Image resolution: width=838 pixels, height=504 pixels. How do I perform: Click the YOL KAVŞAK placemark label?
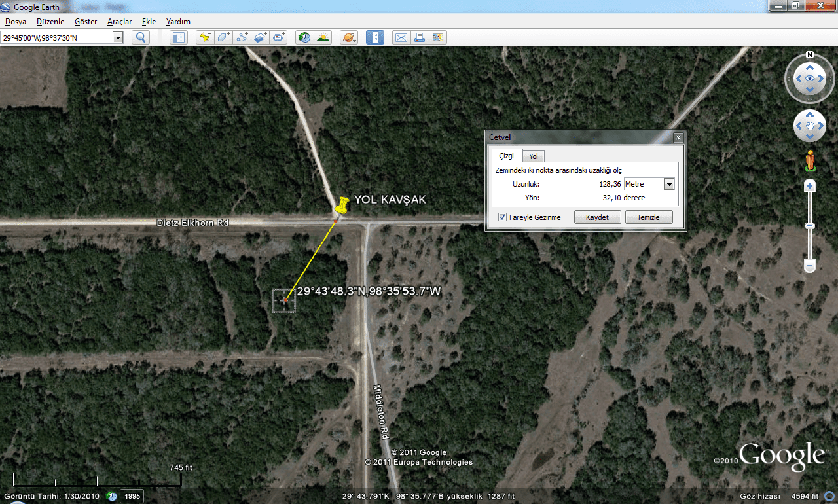point(390,200)
